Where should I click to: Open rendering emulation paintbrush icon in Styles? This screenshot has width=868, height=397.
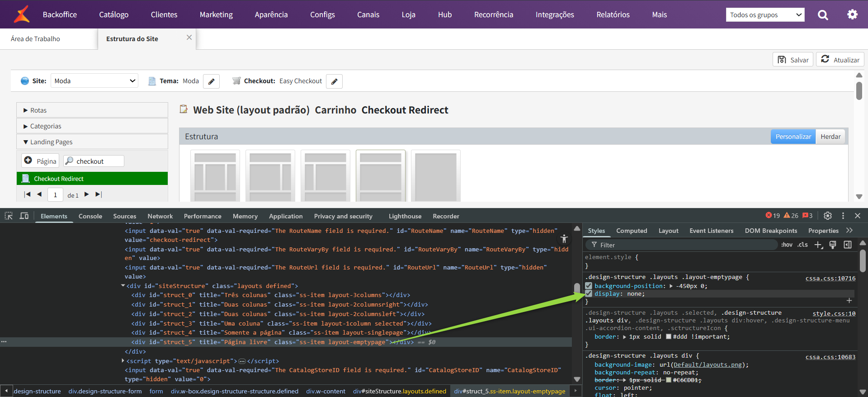click(833, 245)
